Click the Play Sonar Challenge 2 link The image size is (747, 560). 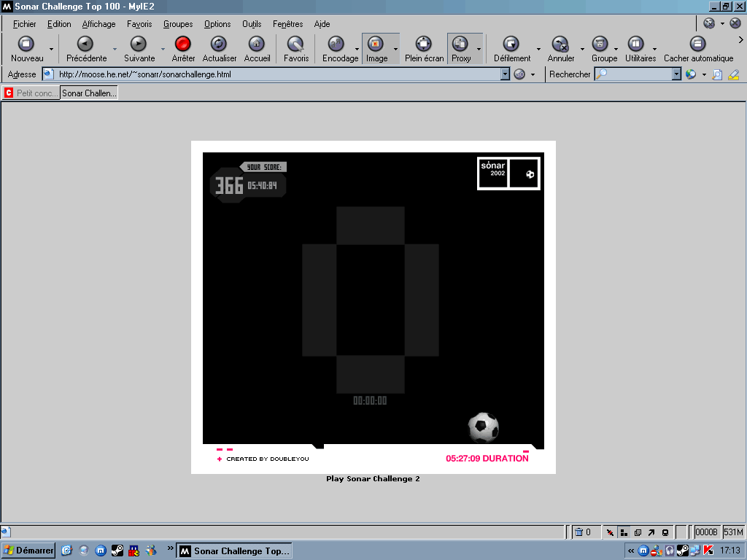(373, 479)
